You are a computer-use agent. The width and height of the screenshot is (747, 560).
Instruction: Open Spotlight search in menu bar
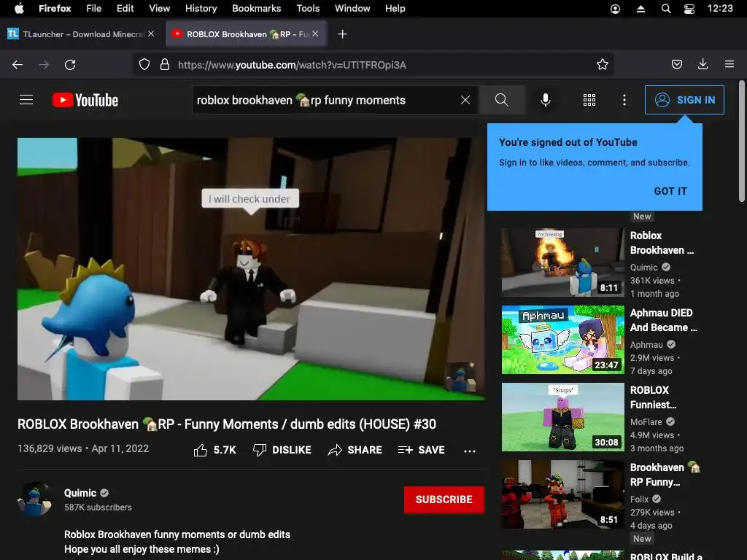666,9
